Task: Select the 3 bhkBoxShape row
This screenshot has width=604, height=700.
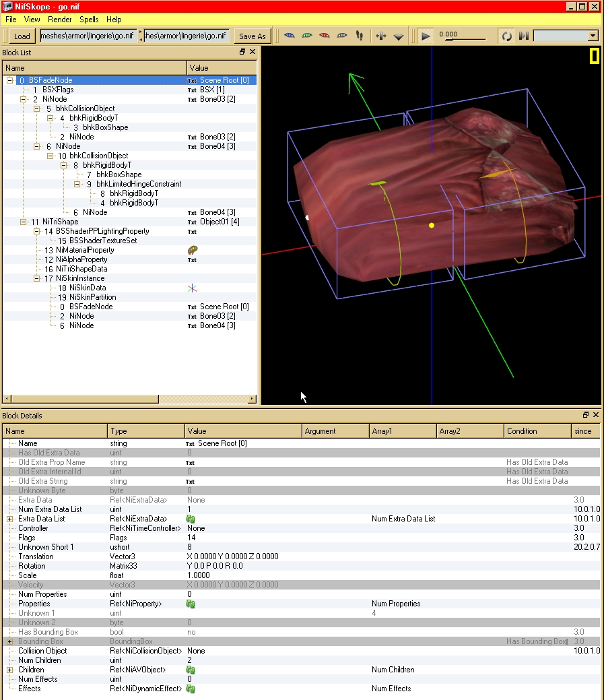Action: 129,127
